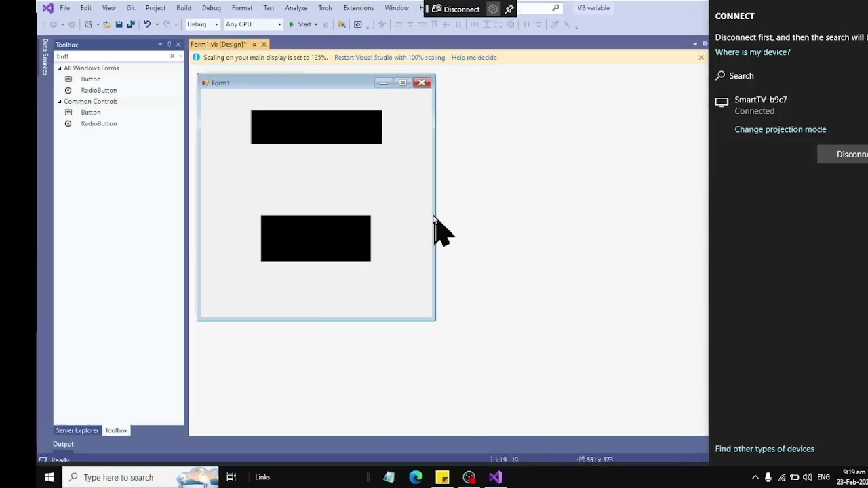The height and width of the screenshot is (488, 868).
Task: Click the Redo arrow icon
Action: [x=166, y=24]
